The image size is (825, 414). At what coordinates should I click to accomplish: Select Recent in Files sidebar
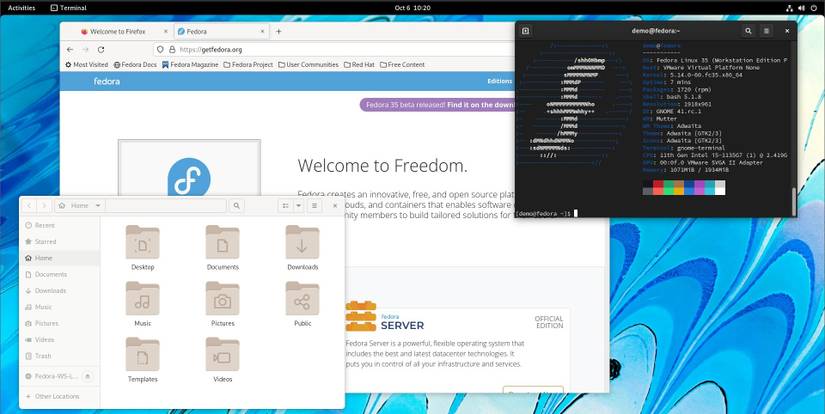tap(59, 225)
